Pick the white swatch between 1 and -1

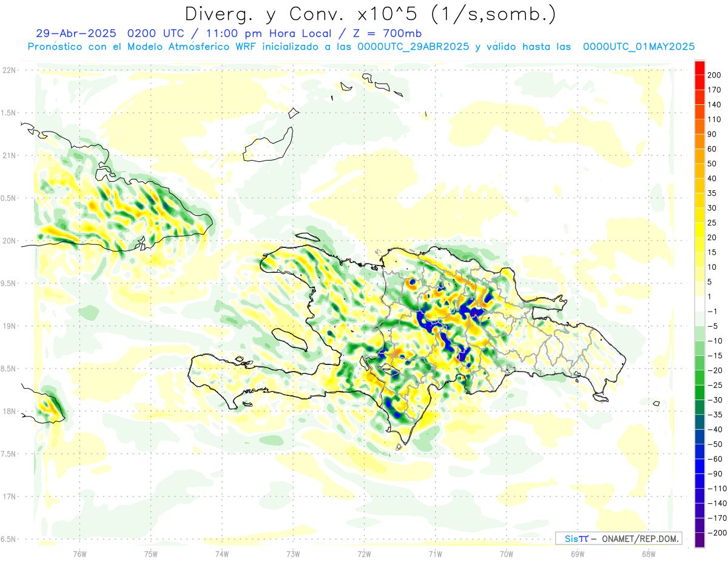tap(699, 304)
